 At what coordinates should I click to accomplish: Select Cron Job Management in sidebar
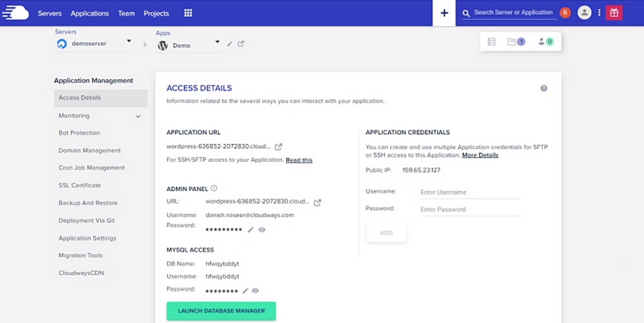[x=92, y=168]
